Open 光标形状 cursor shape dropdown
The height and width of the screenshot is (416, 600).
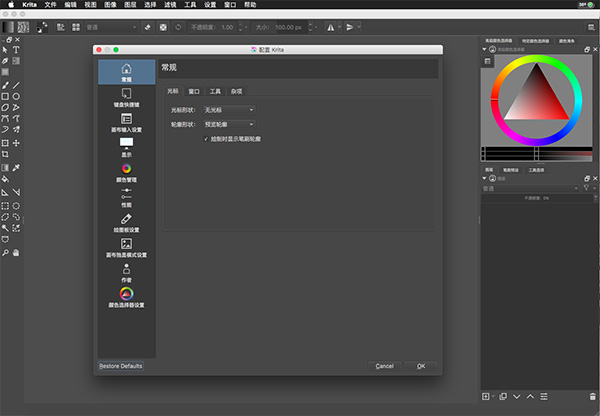tap(229, 110)
